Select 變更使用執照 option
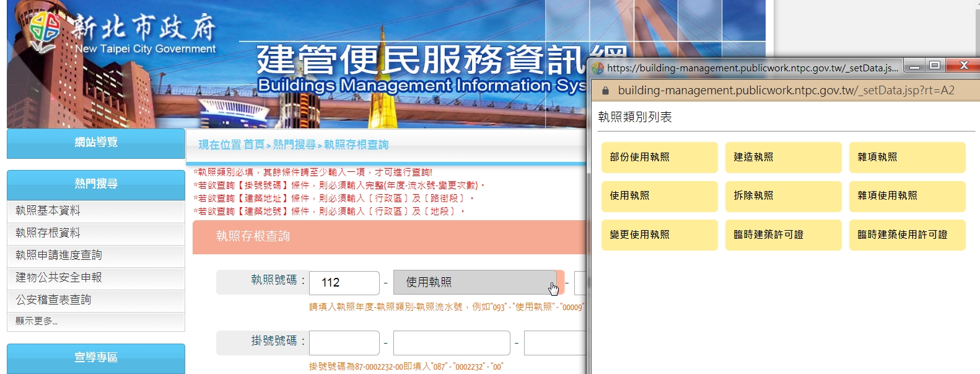This screenshot has height=374, width=980. (x=659, y=235)
